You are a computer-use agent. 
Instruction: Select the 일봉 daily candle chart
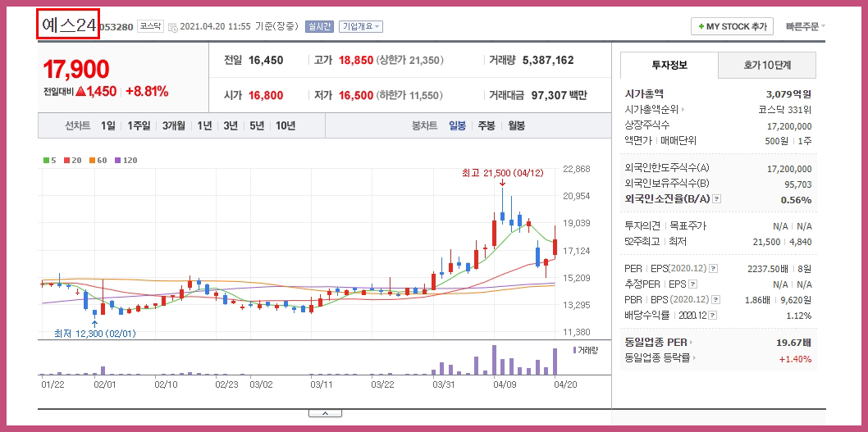pos(457,125)
